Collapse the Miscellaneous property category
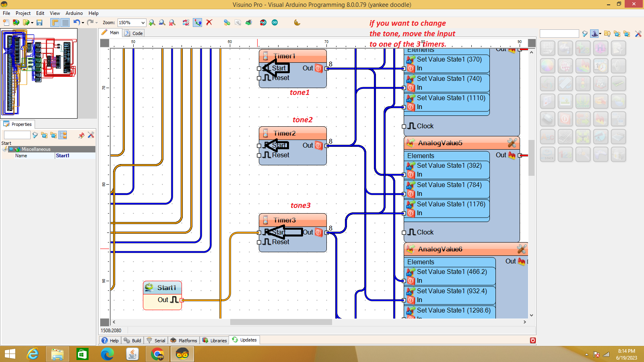 (x=11, y=149)
